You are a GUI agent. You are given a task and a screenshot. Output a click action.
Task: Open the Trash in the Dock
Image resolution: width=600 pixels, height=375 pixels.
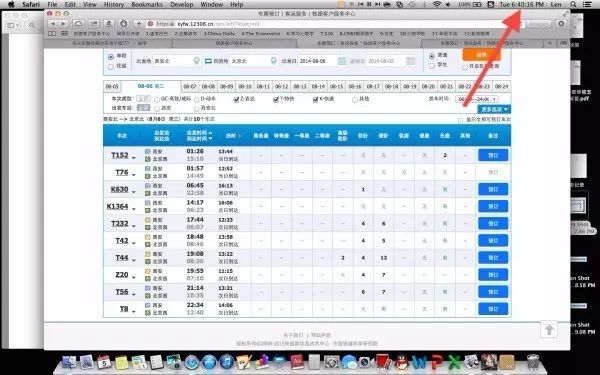[533, 362]
